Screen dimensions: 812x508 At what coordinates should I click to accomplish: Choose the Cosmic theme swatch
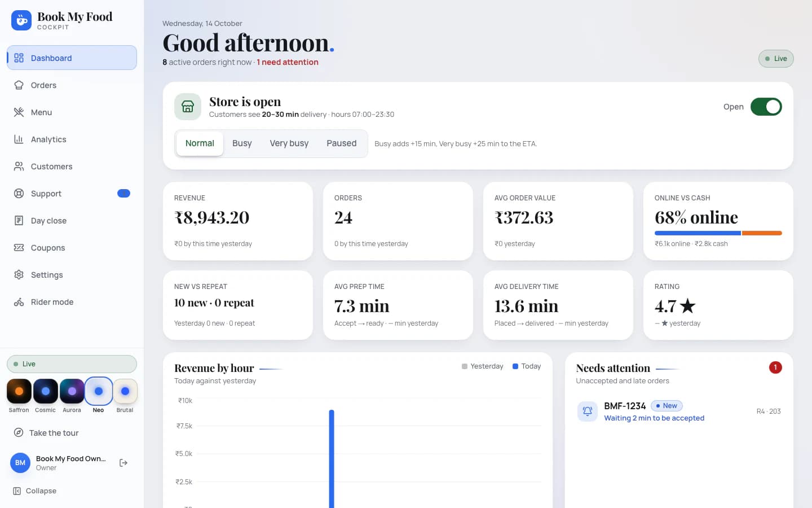(46, 391)
